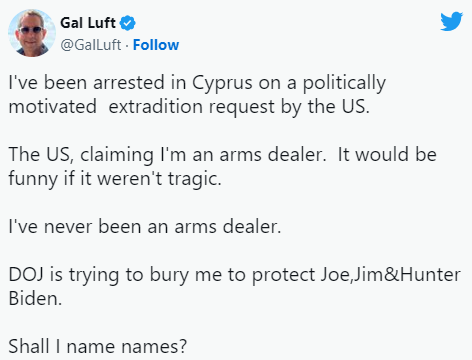The width and height of the screenshot is (472, 360).
Task: Click the "The US, claiming I'm an arms dealer" sentence
Action: (167, 155)
